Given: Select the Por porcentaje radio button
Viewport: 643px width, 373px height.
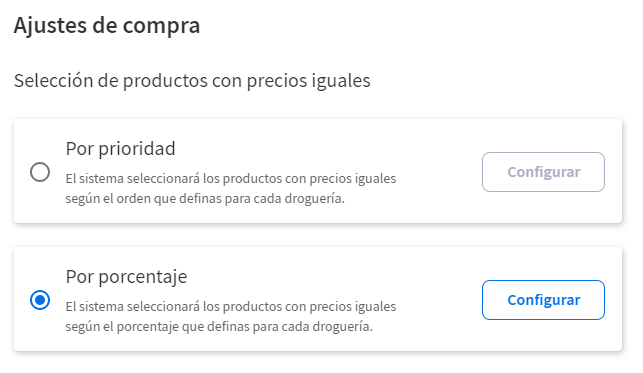Looking at the screenshot, I should (40, 300).
